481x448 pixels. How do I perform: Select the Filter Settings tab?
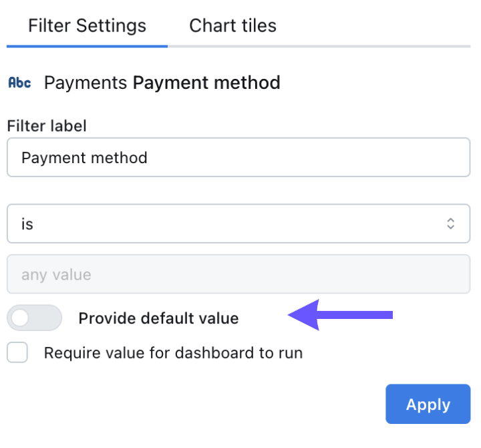(x=87, y=25)
